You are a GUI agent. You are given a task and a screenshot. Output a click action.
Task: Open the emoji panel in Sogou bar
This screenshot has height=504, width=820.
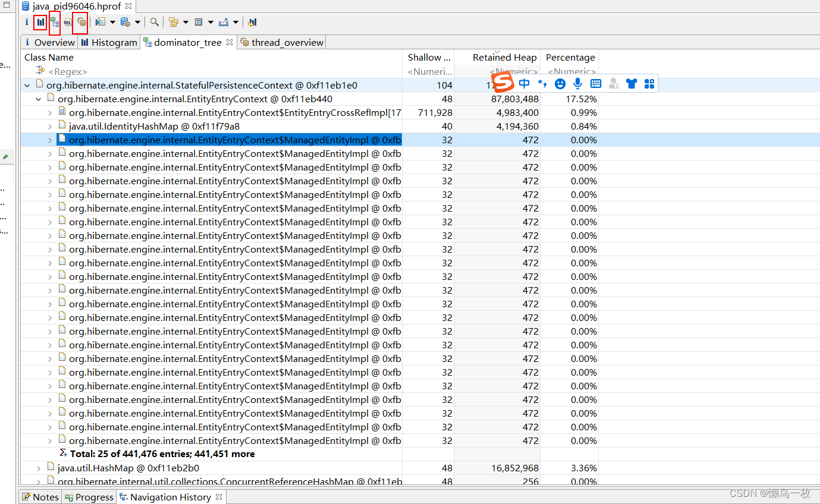pyautogui.click(x=560, y=84)
